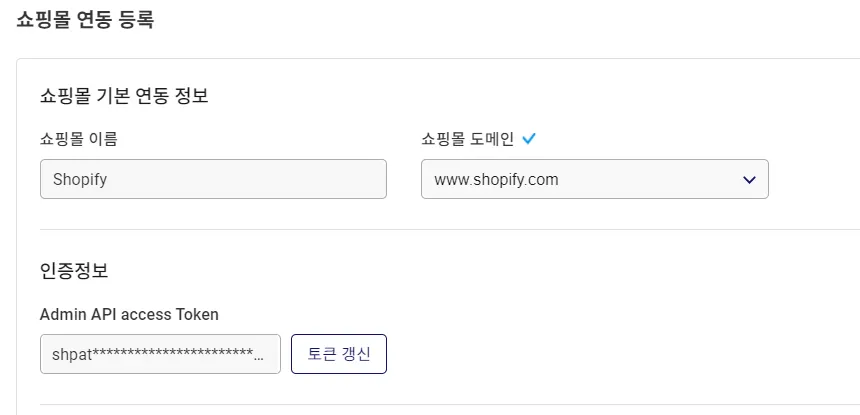This screenshot has height=415, width=860.
Task: Click the Admin API access Token label
Action: [x=129, y=314]
